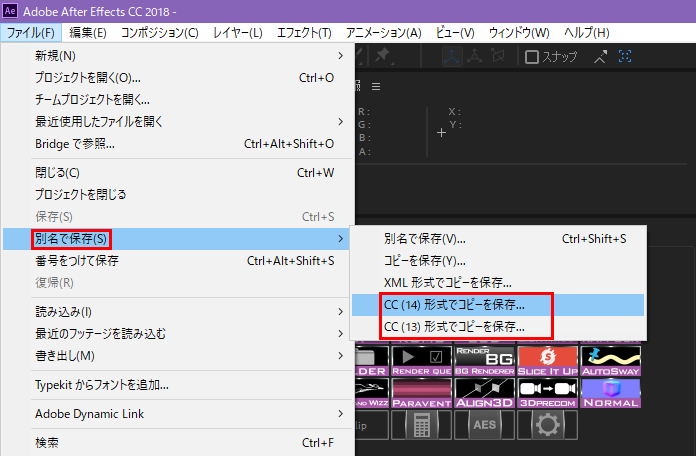Choose CC (14) 形式でコピーを保存
The height and width of the screenshot is (456, 696).
[454, 304]
